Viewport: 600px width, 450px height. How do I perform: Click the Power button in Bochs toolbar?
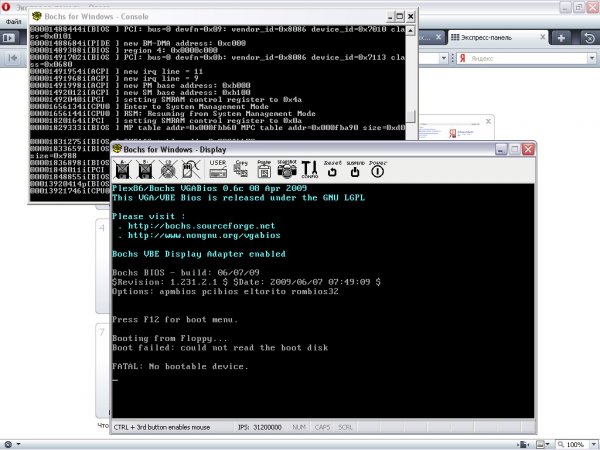(378, 169)
